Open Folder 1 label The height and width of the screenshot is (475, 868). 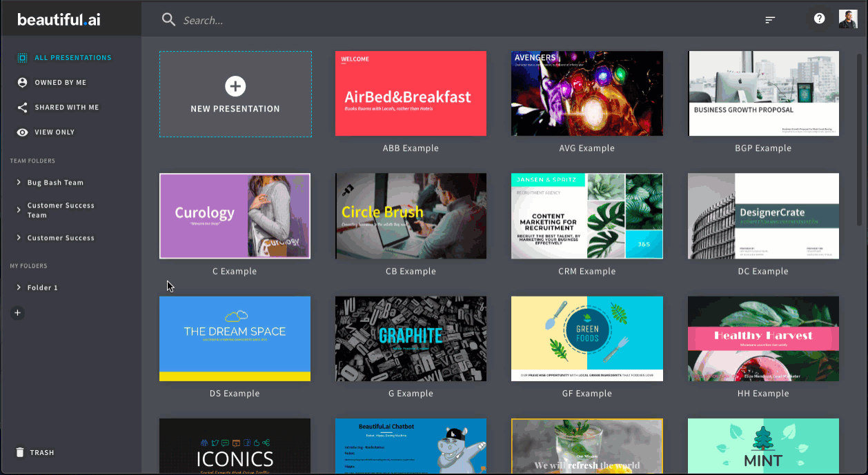coord(43,287)
